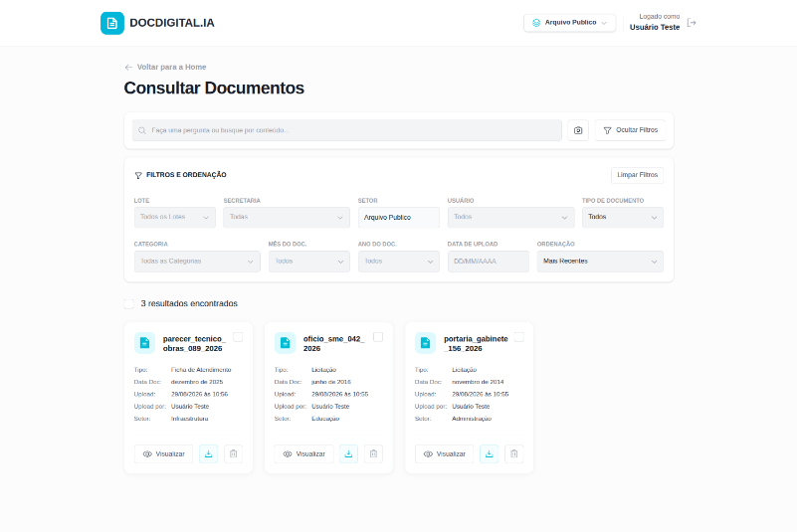
Task: Click file icon of oficio_sme_042 card
Action: [x=286, y=343]
